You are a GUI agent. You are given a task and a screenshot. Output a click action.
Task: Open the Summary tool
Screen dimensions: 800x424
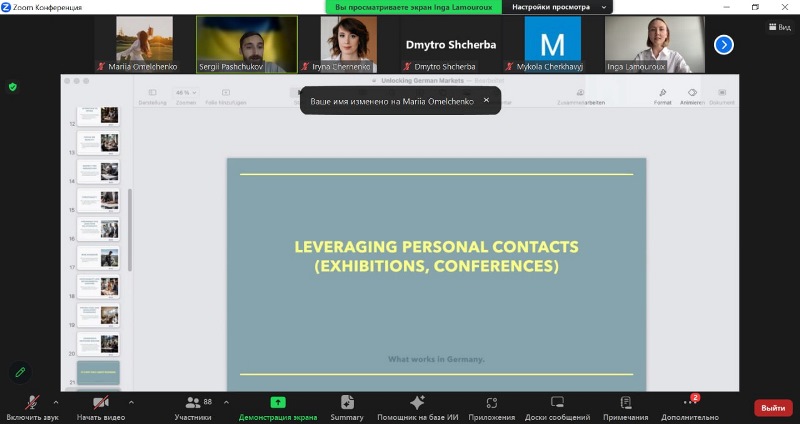[347, 408]
